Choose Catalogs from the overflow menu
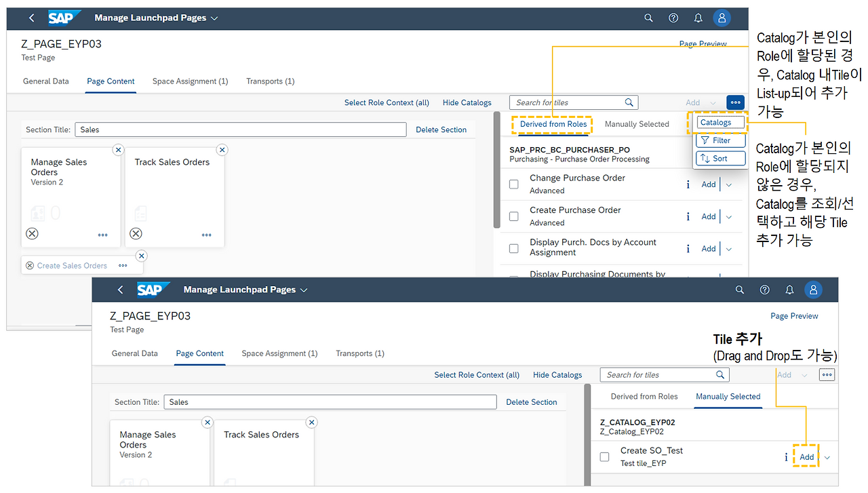Viewport: 868px width, 493px height. click(720, 123)
